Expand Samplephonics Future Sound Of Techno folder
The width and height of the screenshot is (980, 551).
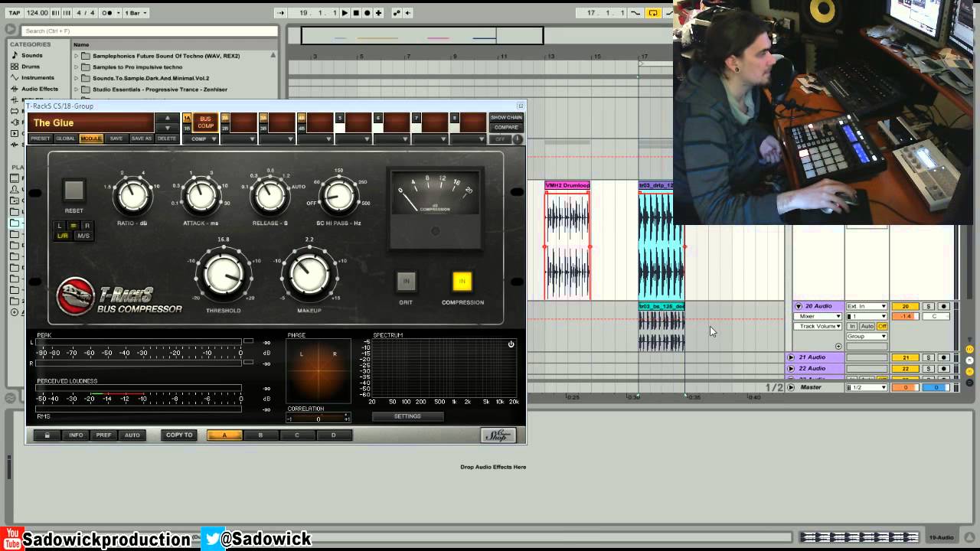coord(77,56)
